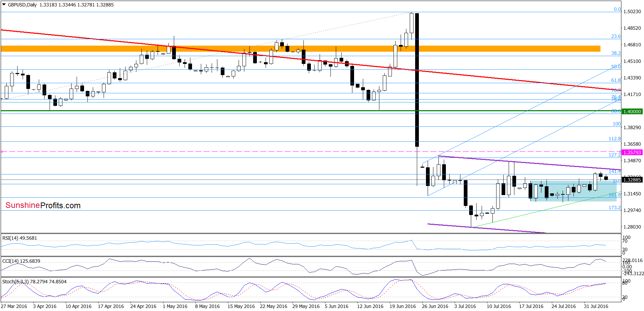
Task: Click the 100 Fibonacci level label
Action: (617, 124)
